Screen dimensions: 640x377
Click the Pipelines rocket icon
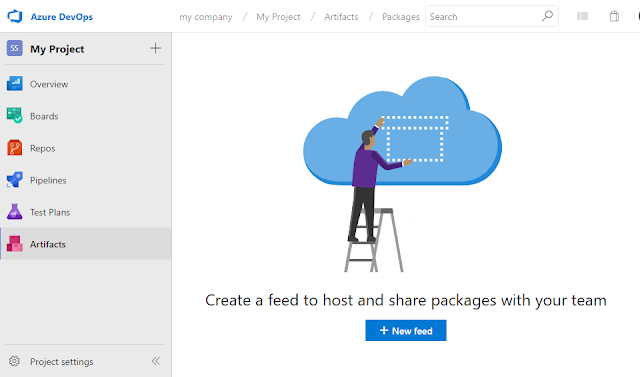pyautogui.click(x=15, y=180)
